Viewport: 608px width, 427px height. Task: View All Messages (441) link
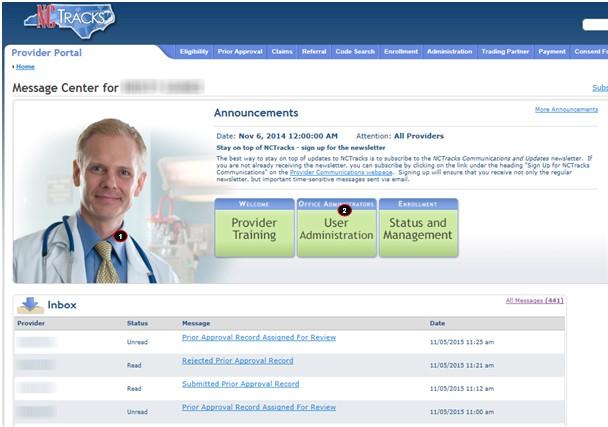click(534, 301)
